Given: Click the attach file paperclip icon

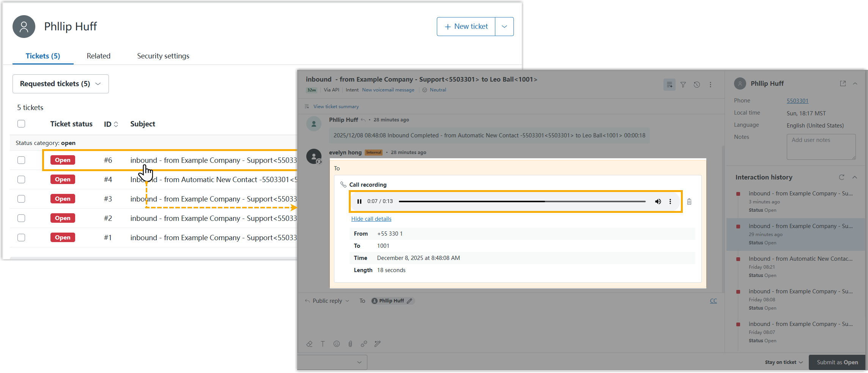Looking at the screenshot, I should pos(350,344).
